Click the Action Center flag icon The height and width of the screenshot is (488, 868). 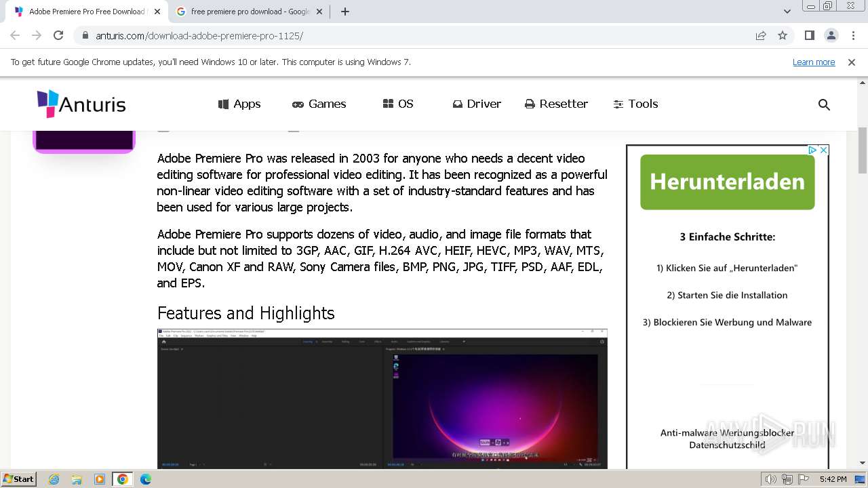click(x=802, y=479)
